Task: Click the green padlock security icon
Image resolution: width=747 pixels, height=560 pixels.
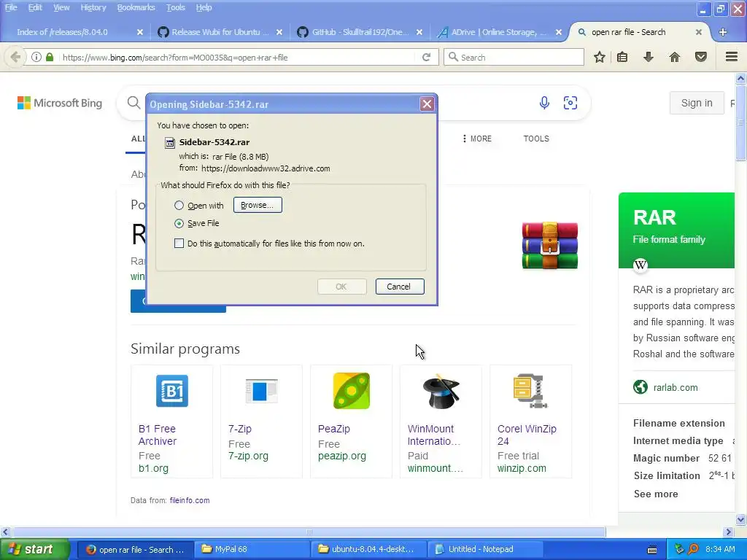Action: [x=50, y=57]
